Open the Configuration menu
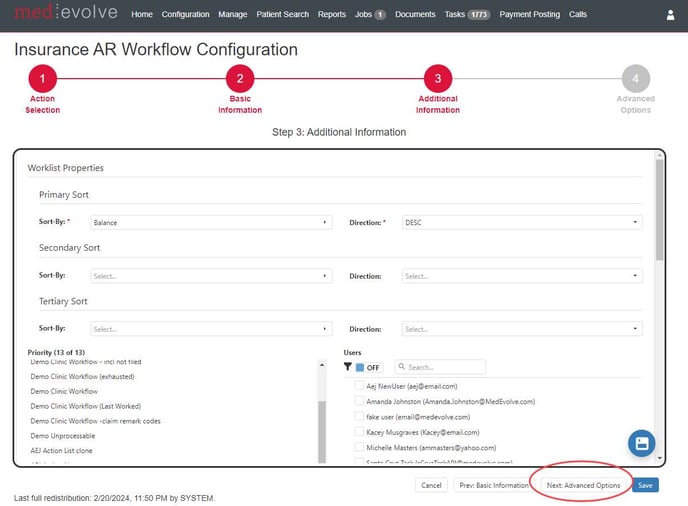 (x=185, y=15)
